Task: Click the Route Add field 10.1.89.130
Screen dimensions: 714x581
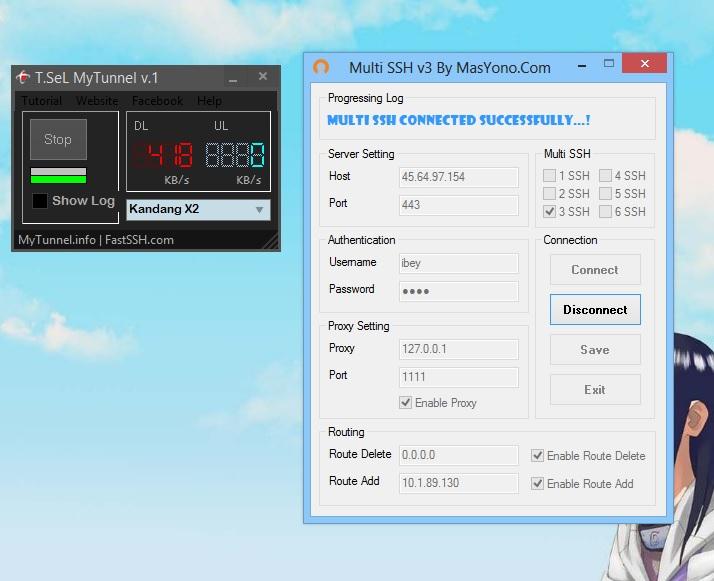Action: 459,483
